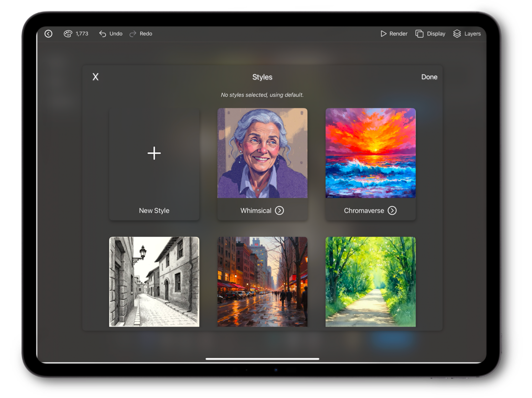Image resolution: width=532 pixels, height=398 pixels.
Task: Click the New Style label
Action: [x=154, y=211]
